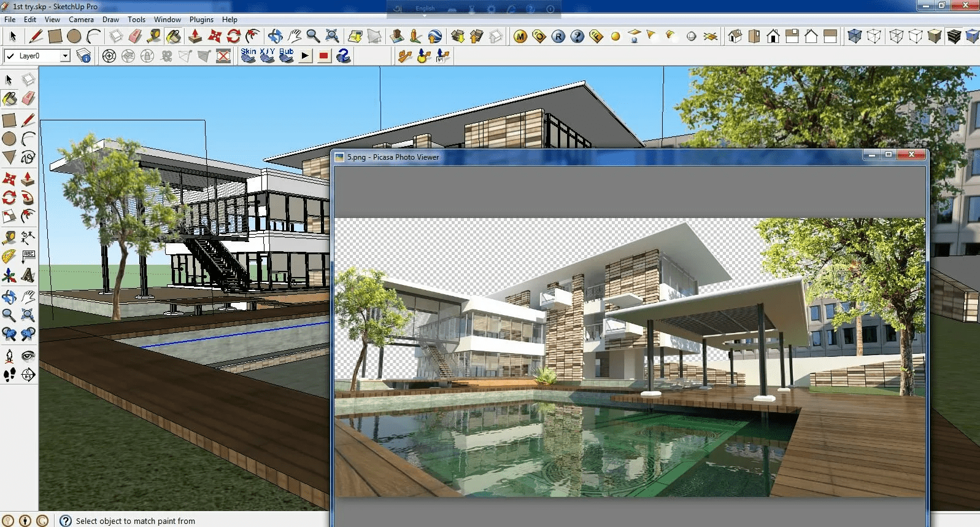Open the Draw menu
Image resolution: width=980 pixels, height=527 pixels.
[110, 20]
